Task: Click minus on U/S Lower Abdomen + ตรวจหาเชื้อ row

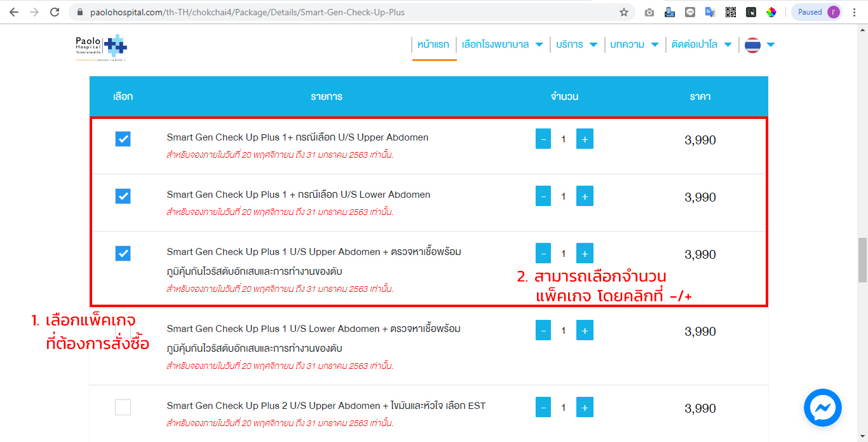Action: coord(543,330)
